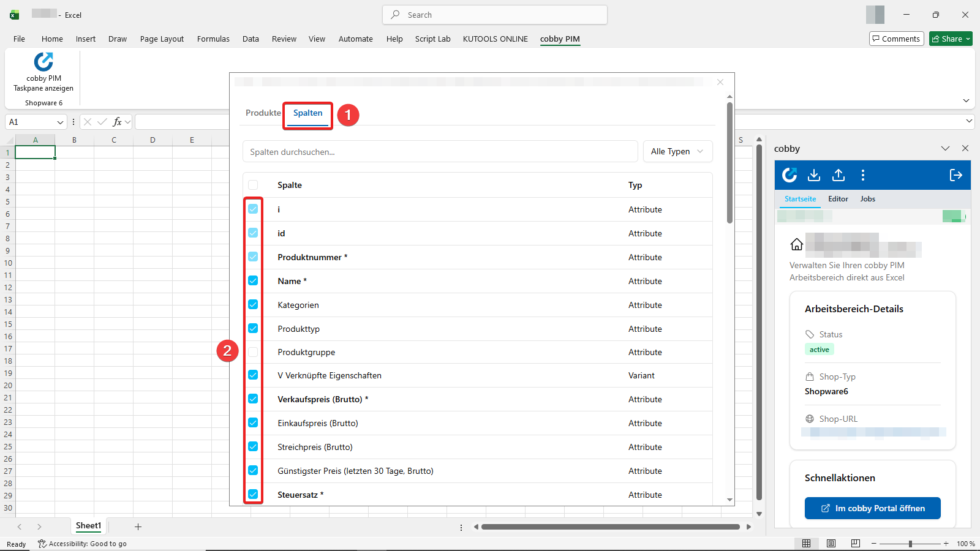This screenshot has width=980, height=551.
Task: Click the insert function fx icon
Action: [117, 122]
